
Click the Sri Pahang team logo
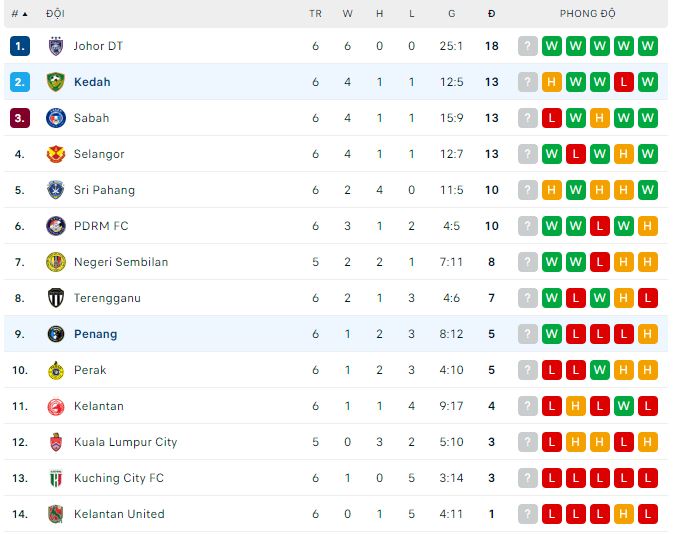[x=55, y=190]
